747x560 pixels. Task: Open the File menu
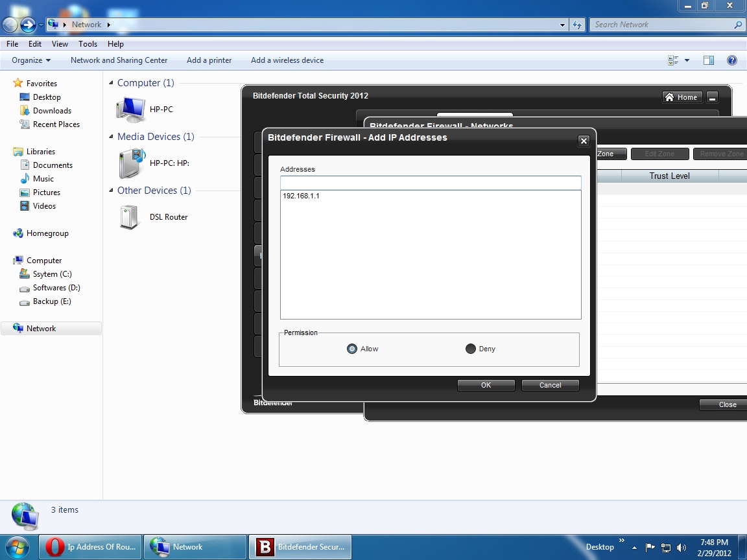pos(12,44)
